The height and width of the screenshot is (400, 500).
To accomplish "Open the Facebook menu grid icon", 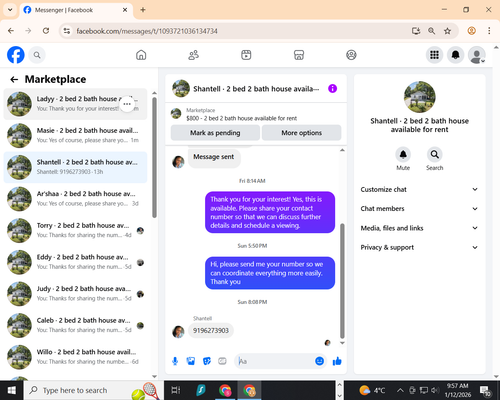I will coord(434,55).
